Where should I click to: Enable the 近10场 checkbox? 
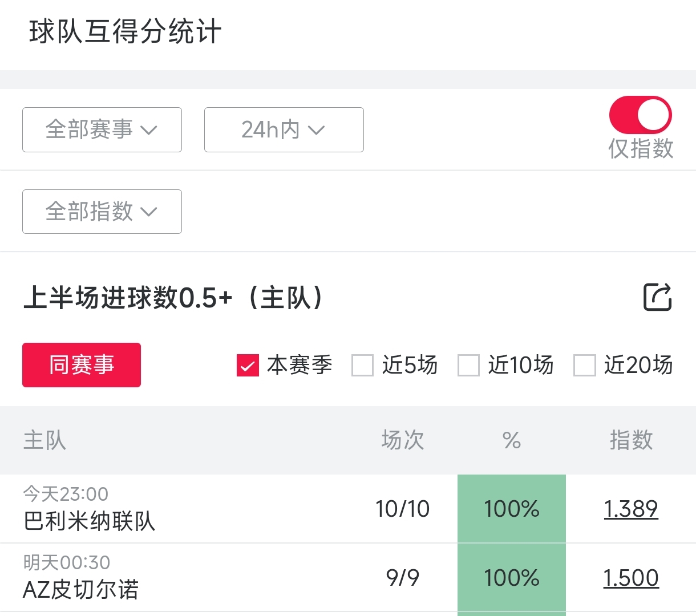point(468,366)
